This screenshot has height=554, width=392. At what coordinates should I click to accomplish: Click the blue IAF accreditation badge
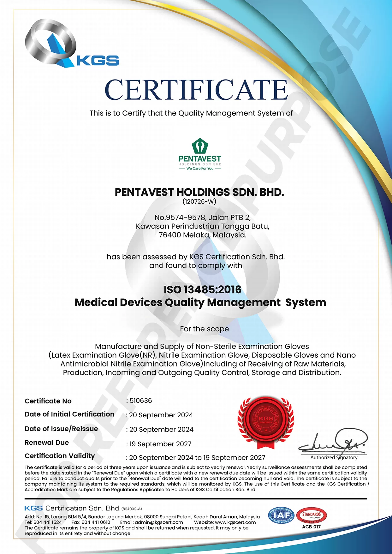(x=281, y=515)
